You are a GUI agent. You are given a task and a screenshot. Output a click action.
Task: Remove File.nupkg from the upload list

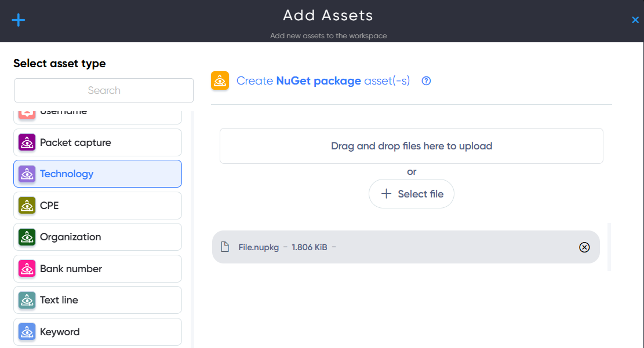pos(584,247)
